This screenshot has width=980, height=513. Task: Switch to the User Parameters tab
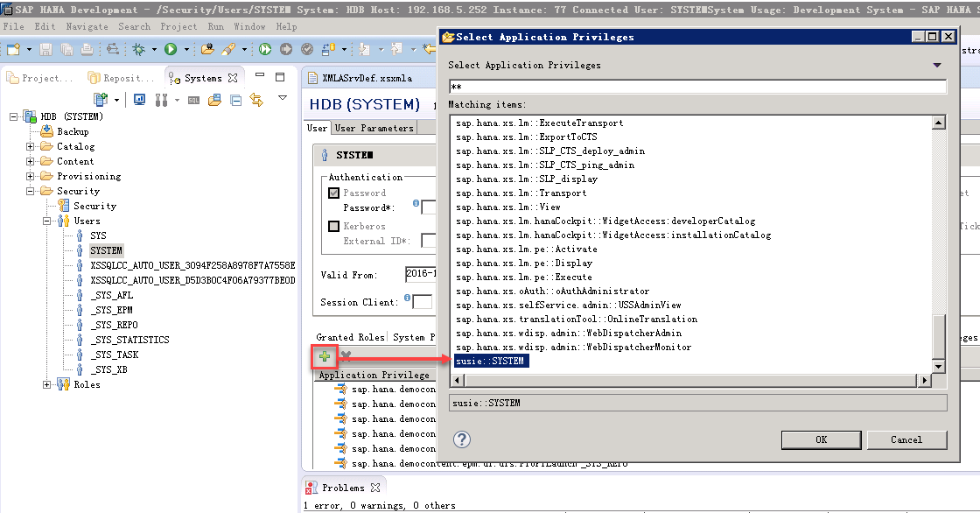(374, 128)
